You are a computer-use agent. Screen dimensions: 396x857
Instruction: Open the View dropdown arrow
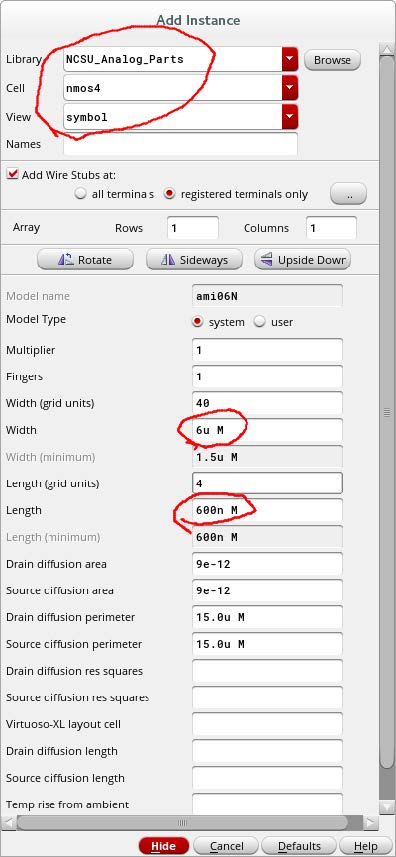pos(290,116)
